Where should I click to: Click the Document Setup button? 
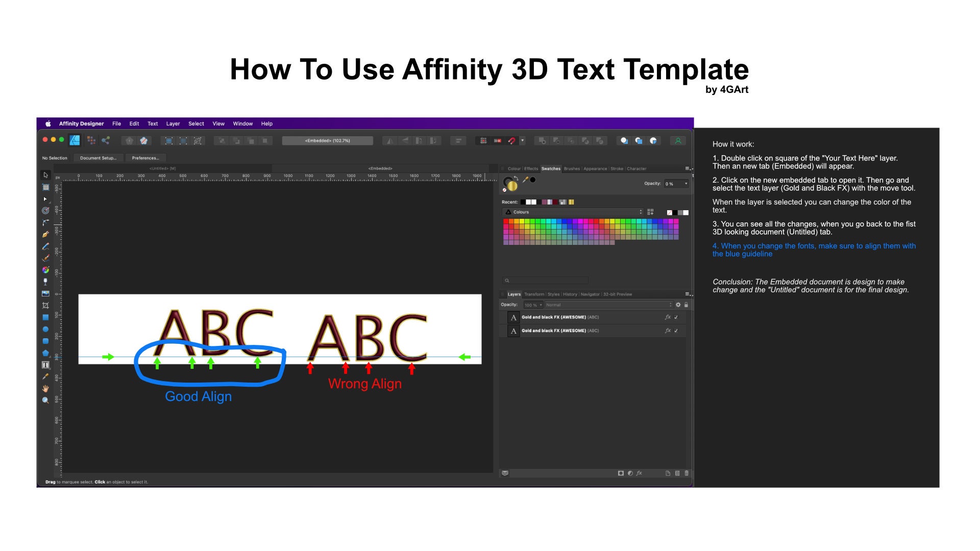coord(98,158)
